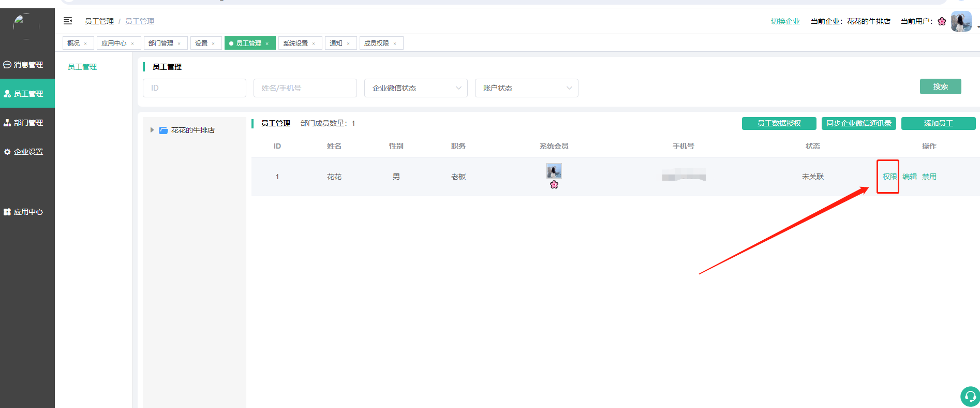The image size is (980, 408).
Task: Open the 账户状态 dropdown
Action: (x=526, y=88)
